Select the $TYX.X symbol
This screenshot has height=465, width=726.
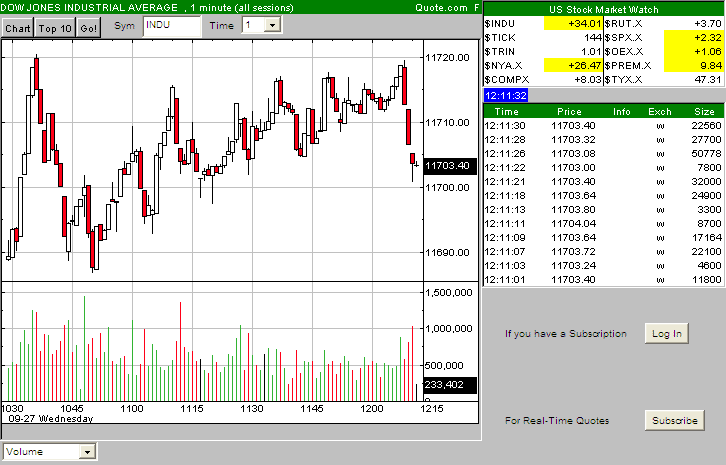623,79
